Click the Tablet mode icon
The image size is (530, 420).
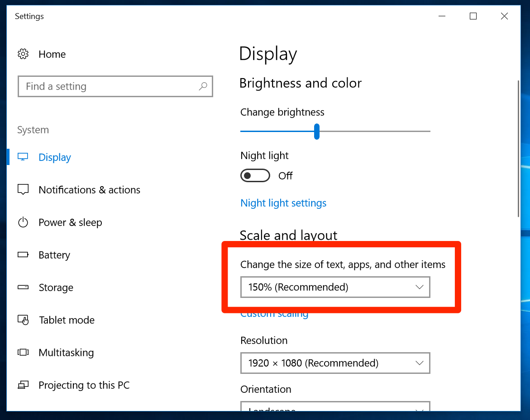coord(23,320)
